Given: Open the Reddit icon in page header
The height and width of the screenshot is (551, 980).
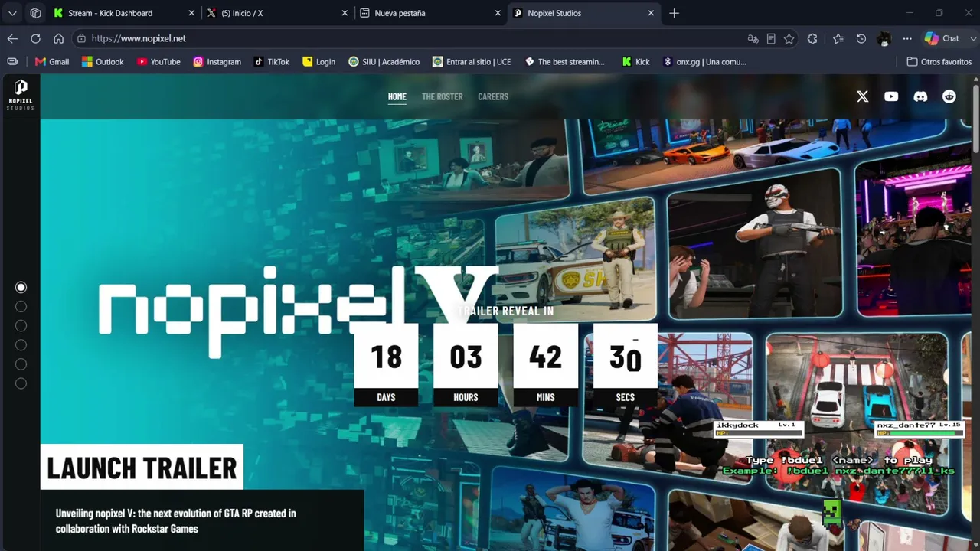Looking at the screenshot, I should pyautogui.click(x=949, y=96).
